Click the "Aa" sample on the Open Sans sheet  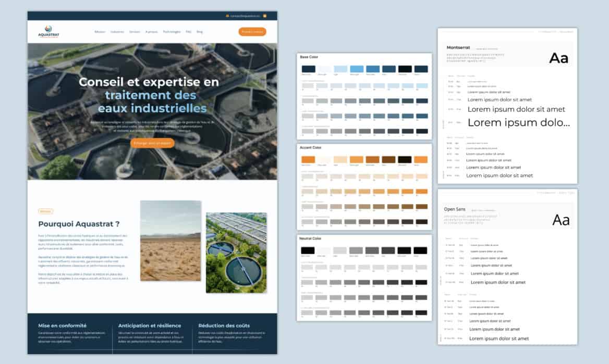pyautogui.click(x=561, y=220)
